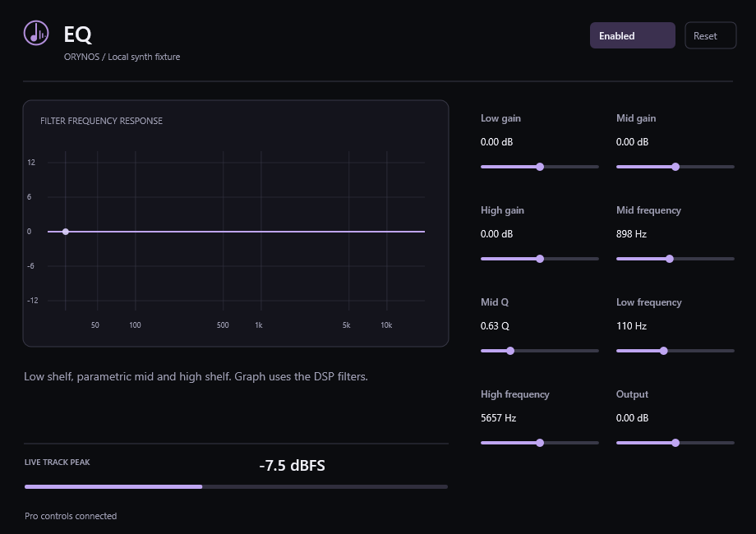Click the -12 dB gain axis label

tap(32, 301)
